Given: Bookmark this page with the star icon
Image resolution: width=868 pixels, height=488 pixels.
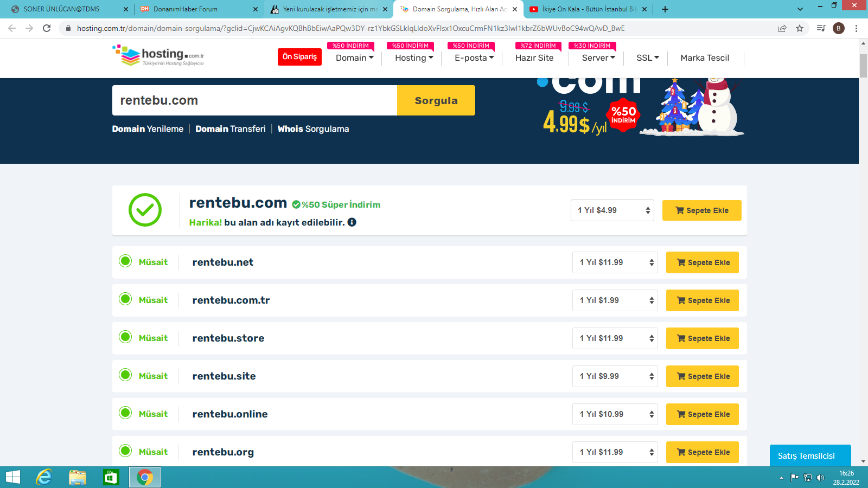Looking at the screenshot, I should (800, 28).
